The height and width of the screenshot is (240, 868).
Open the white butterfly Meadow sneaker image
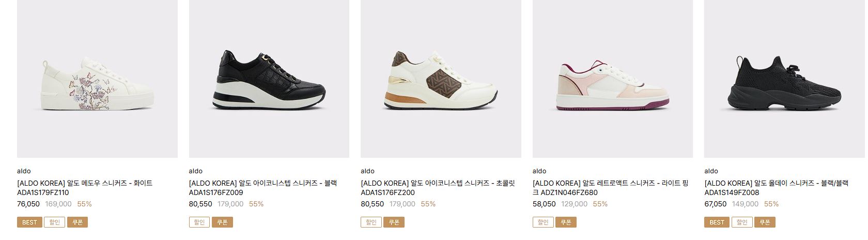click(x=97, y=79)
